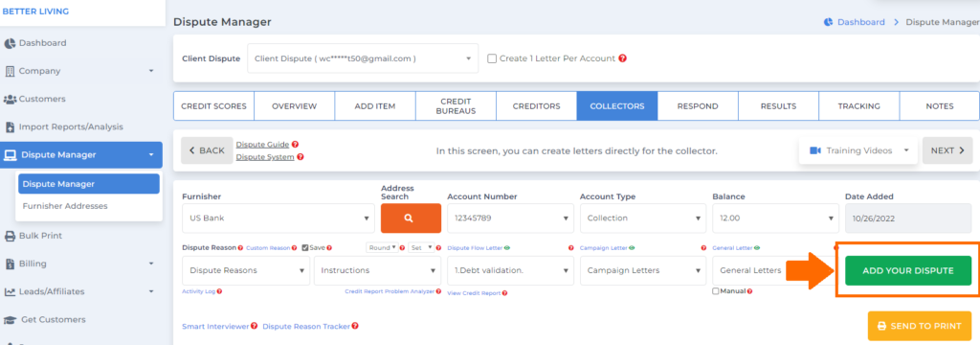The image size is (980, 345).
Task: Open the small Round dropdown
Action: 382,248
